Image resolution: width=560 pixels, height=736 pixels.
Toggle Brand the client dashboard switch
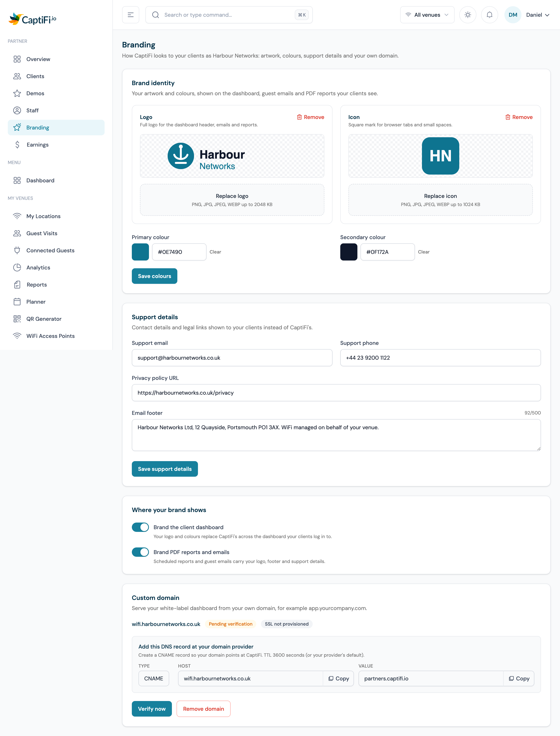[140, 527]
